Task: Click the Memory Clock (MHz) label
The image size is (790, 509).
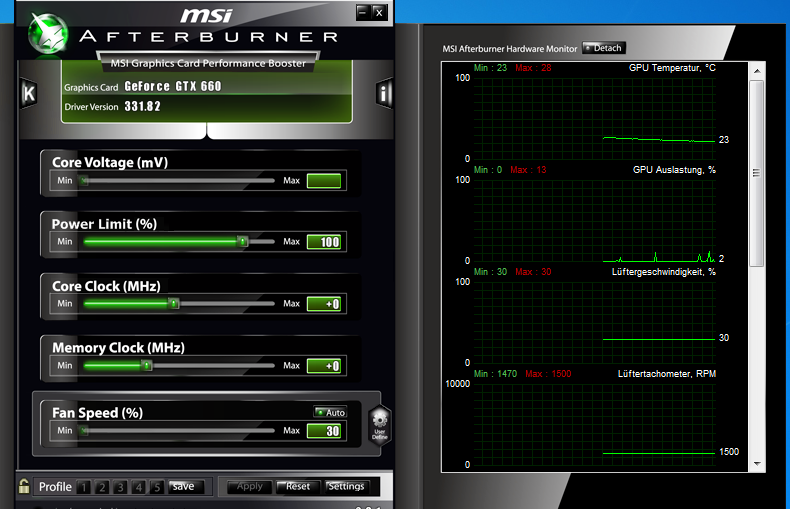Action: 118,348
